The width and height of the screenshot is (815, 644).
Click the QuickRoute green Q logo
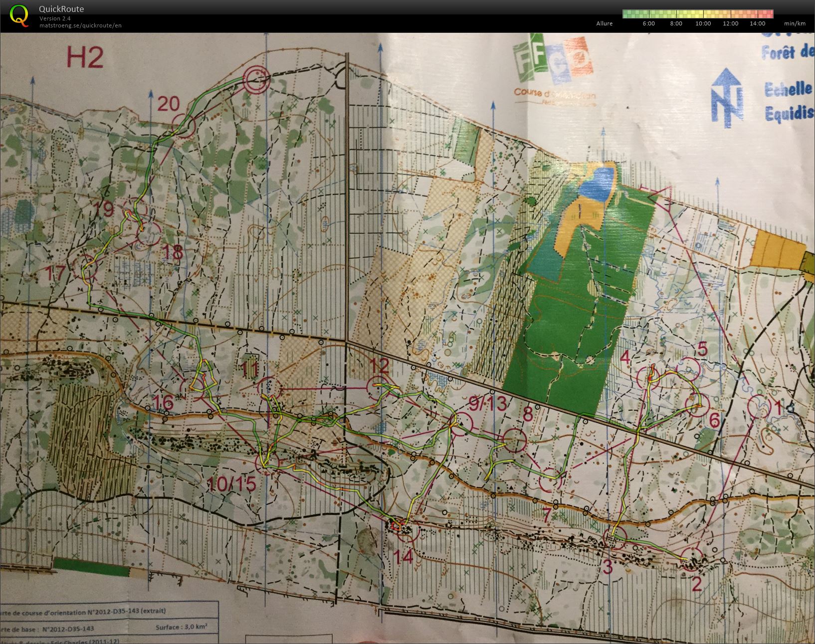19,15
